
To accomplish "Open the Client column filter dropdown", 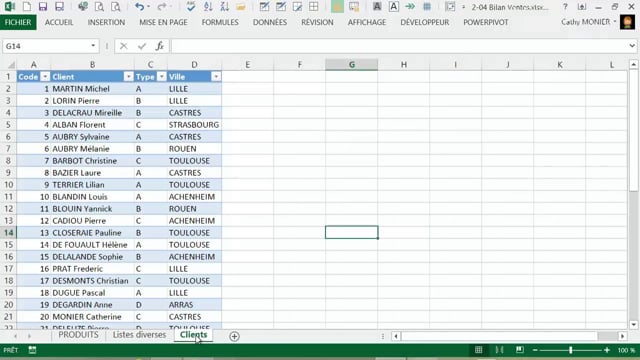I will pos(128,77).
